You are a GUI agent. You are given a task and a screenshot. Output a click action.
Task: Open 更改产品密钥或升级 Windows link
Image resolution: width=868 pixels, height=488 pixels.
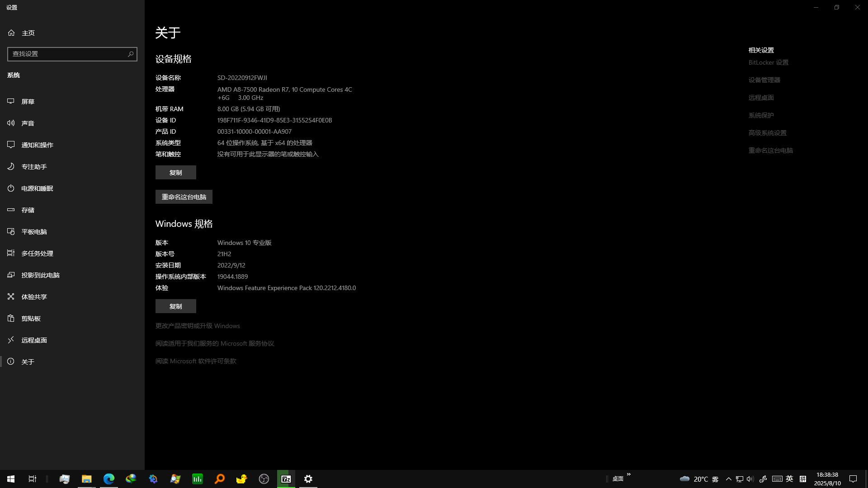click(198, 326)
